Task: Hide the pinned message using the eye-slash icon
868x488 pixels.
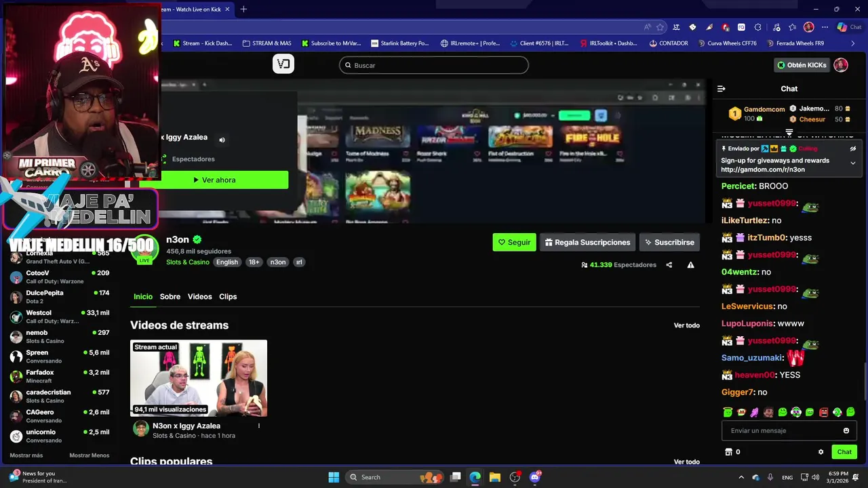Action: (853, 148)
